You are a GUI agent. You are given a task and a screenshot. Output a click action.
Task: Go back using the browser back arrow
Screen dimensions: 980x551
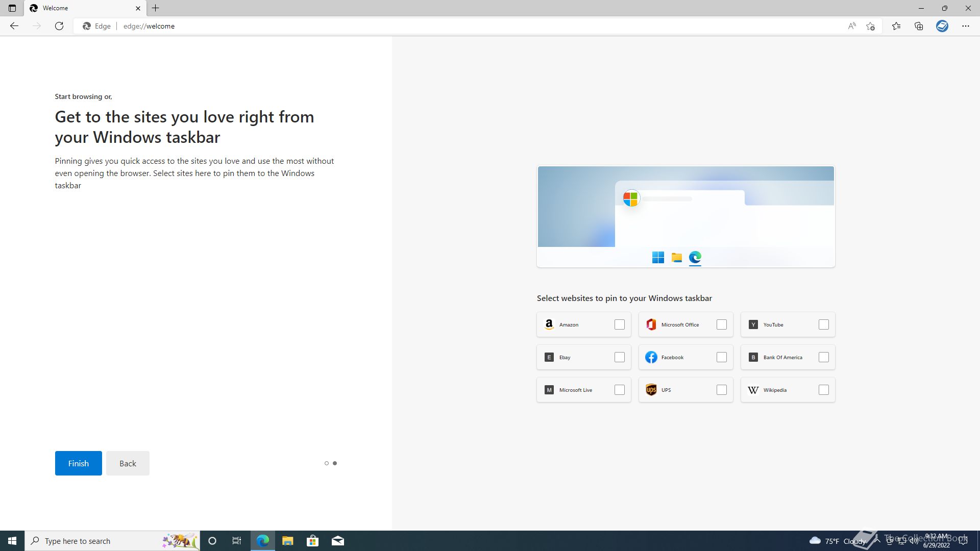[14, 26]
